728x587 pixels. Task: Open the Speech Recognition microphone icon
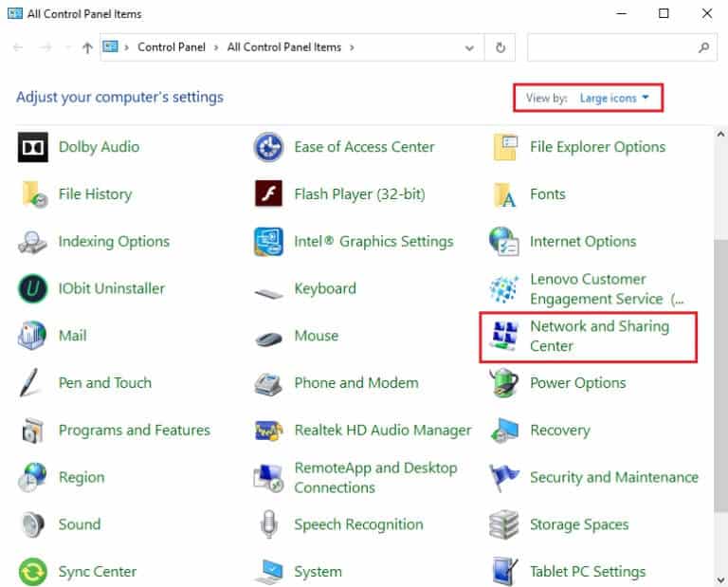pyautogui.click(x=269, y=523)
